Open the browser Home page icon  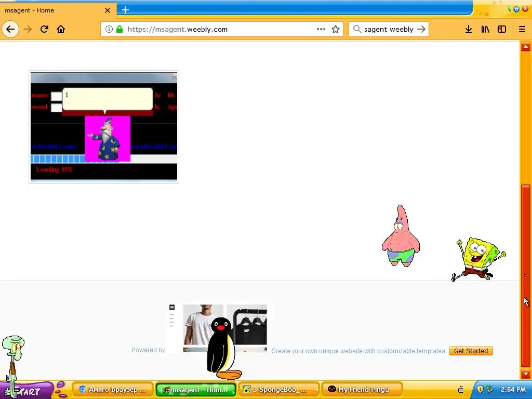click(61, 29)
